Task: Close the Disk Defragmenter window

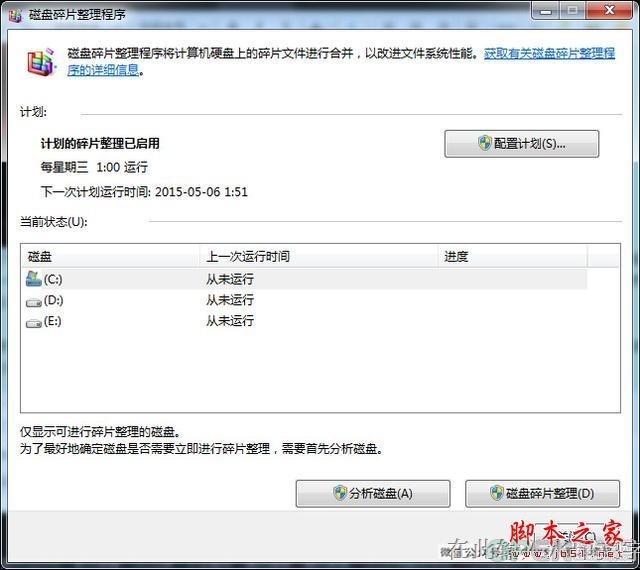Action: point(609,10)
